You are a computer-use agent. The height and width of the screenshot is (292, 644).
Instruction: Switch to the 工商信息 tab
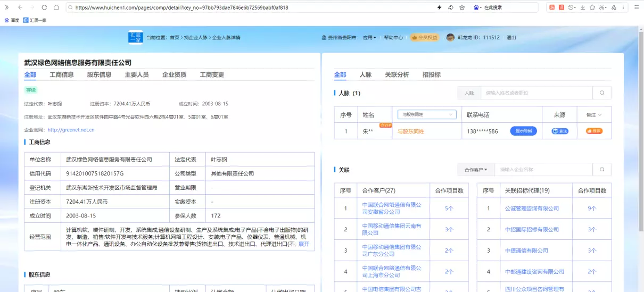click(62, 75)
